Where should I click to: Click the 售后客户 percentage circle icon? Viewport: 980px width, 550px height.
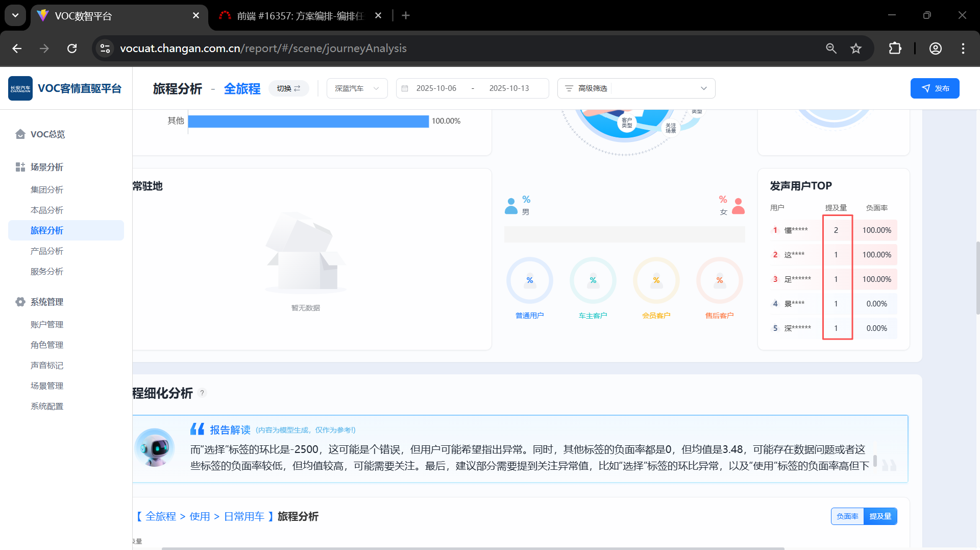pos(719,280)
